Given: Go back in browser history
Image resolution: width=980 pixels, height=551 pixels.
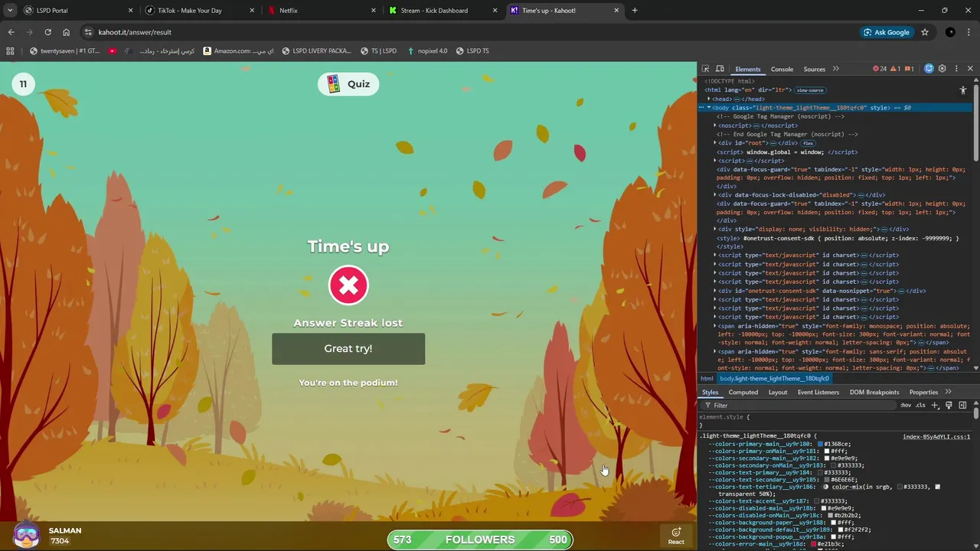Looking at the screenshot, I should (11, 32).
